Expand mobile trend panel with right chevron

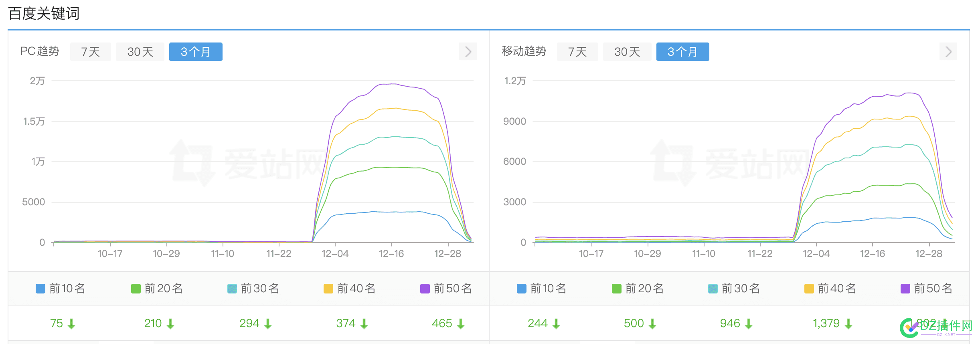pyautogui.click(x=948, y=52)
